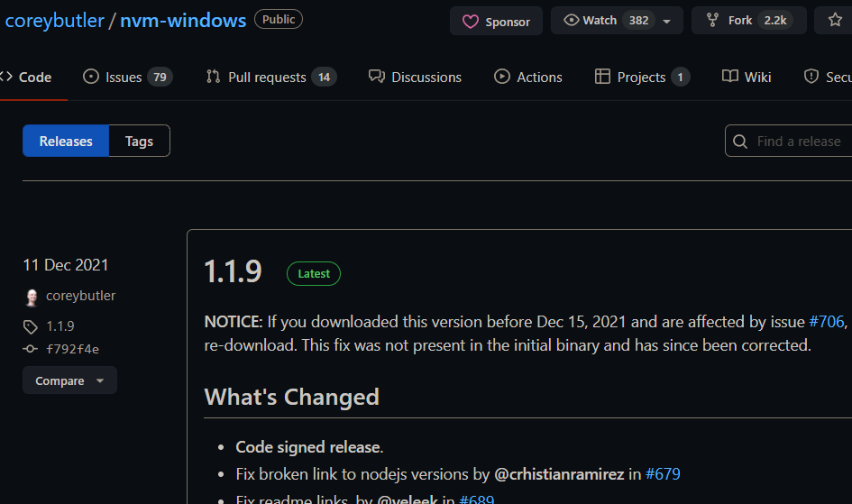The width and height of the screenshot is (852, 504).
Task: Select the Releases toggle button
Action: tap(66, 141)
